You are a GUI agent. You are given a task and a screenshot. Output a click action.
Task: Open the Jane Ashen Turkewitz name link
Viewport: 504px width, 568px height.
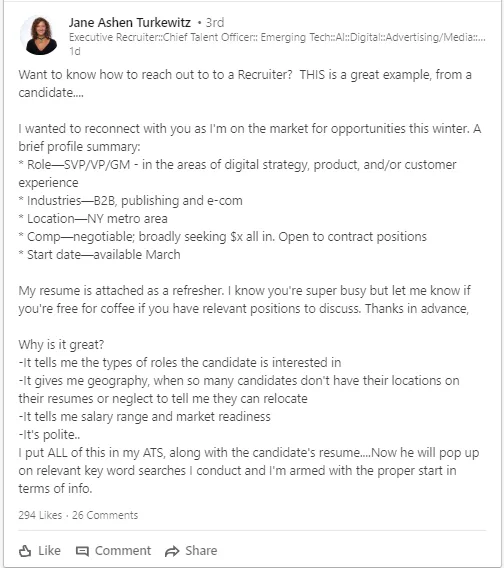130,22
